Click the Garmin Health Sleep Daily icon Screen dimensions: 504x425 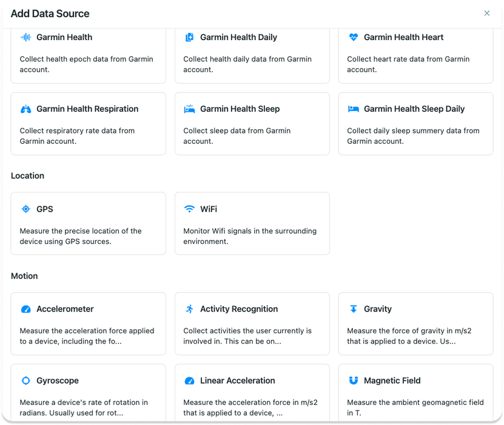(354, 109)
